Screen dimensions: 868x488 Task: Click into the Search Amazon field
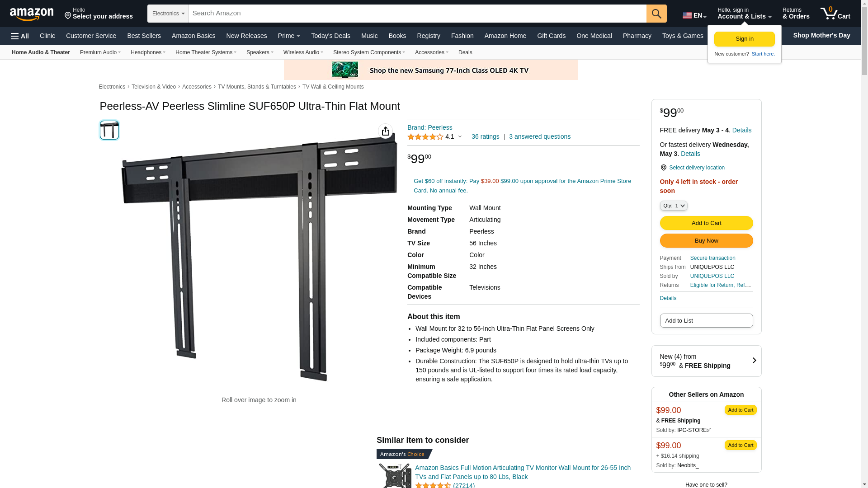(x=417, y=14)
